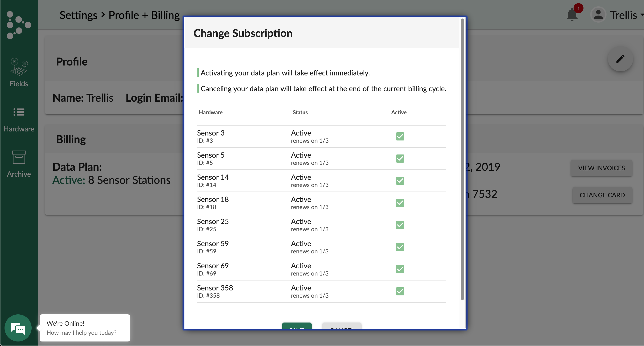The height and width of the screenshot is (346, 644).
Task: Click the Cancel button in dialog
Action: coord(341,326)
